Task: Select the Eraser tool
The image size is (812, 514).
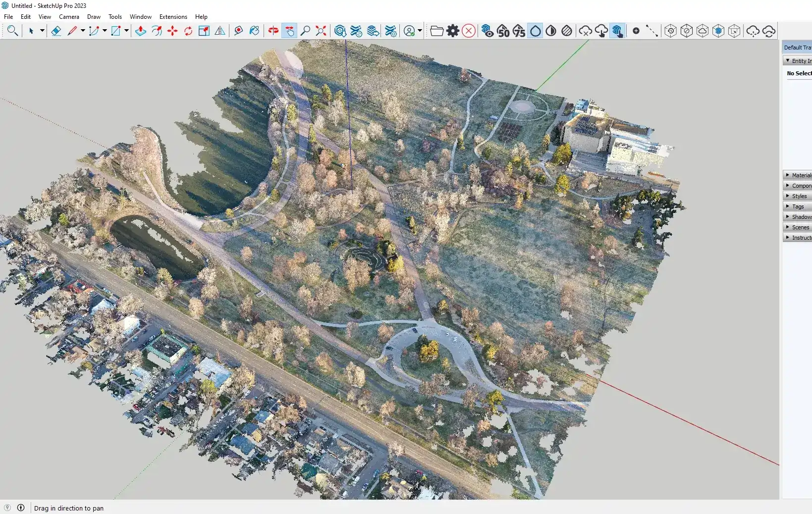Action: pyautogui.click(x=56, y=31)
